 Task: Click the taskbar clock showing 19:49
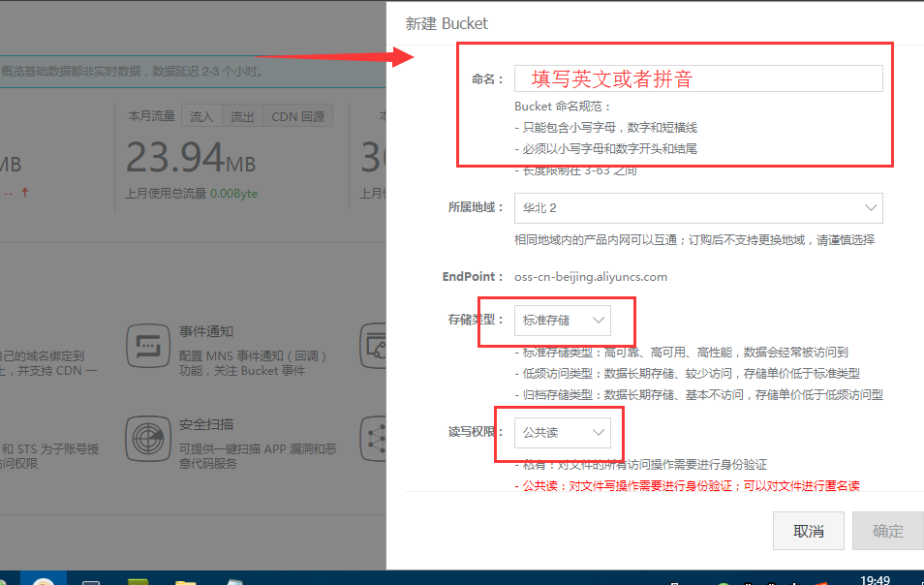tap(876, 580)
